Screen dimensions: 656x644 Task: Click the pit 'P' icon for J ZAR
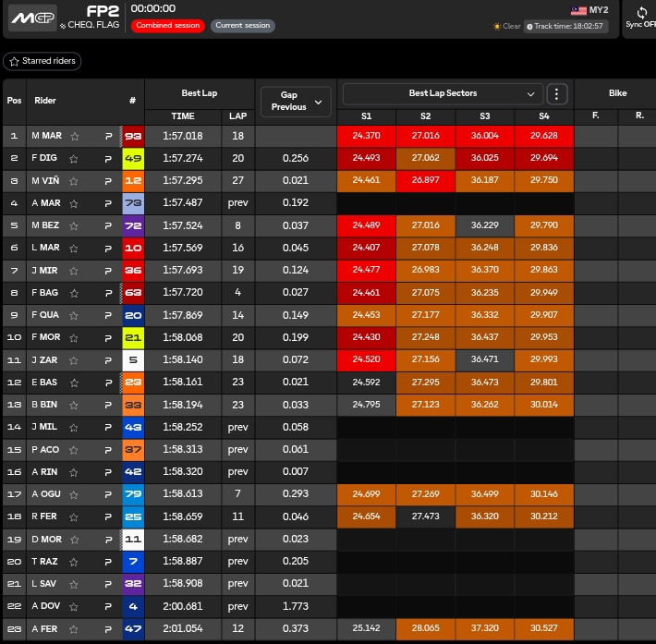click(x=108, y=360)
